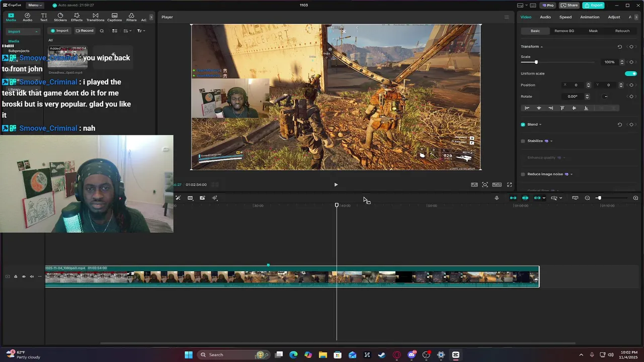Click the timeline playhead marker

tap(337, 205)
